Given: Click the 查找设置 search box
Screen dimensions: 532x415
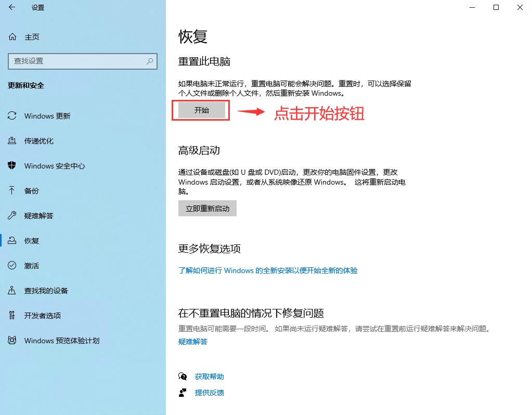Looking at the screenshot, I should coord(78,61).
